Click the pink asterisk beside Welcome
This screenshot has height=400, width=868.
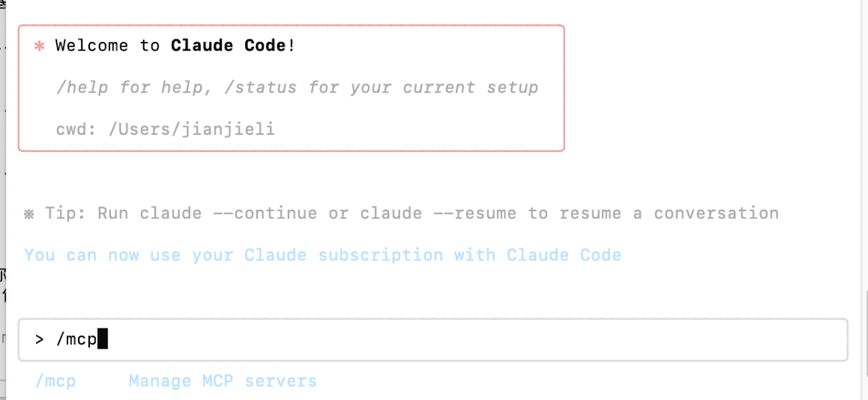pos(39,47)
